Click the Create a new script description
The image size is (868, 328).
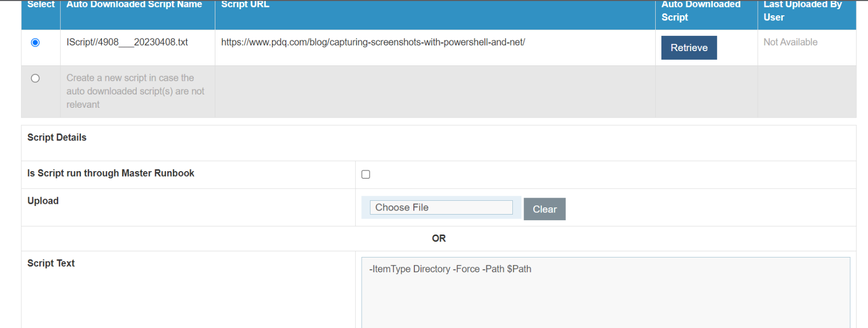click(x=135, y=91)
